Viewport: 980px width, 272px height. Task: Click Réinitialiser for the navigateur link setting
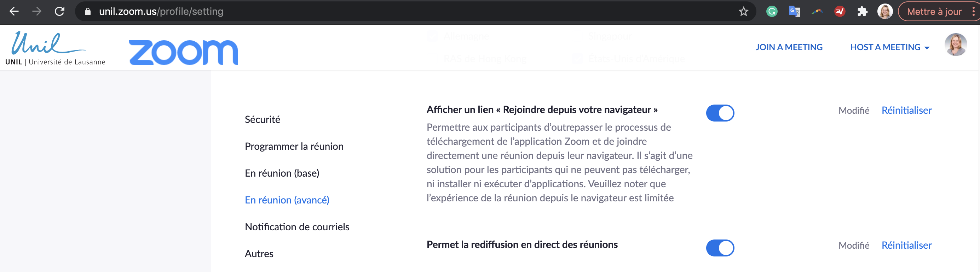pos(906,110)
